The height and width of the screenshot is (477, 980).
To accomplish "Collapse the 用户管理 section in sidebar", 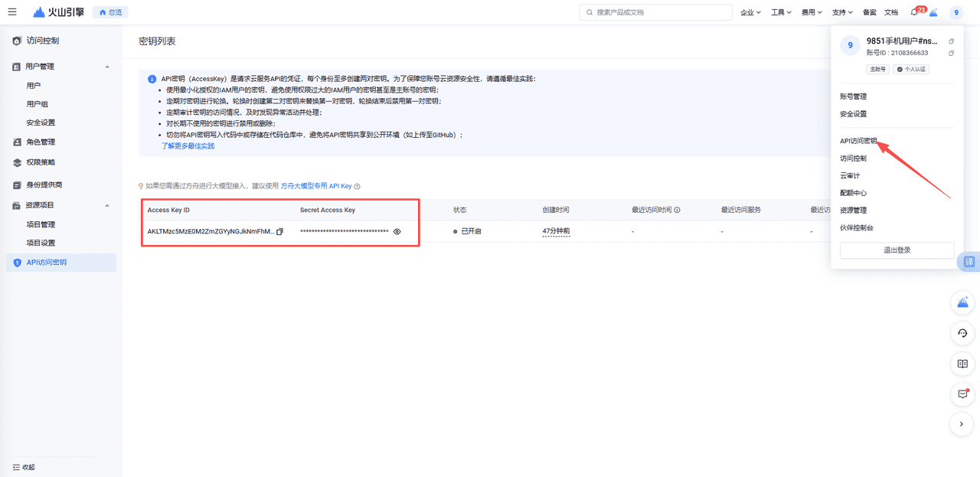I will [106, 66].
